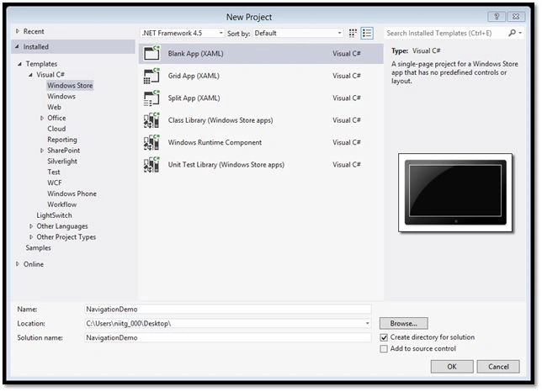Collapse the Installed section
542x392 pixels.
click(18, 46)
